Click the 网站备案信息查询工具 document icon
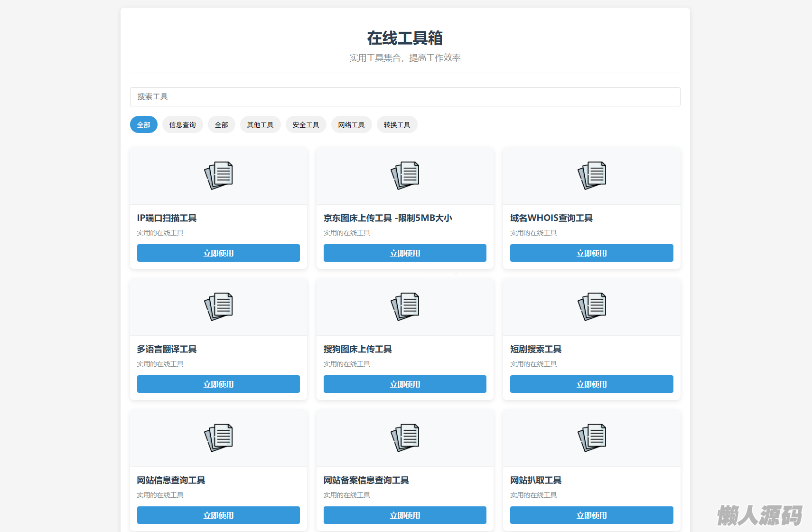The height and width of the screenshot is (532, 812). (x=405, y=437)
